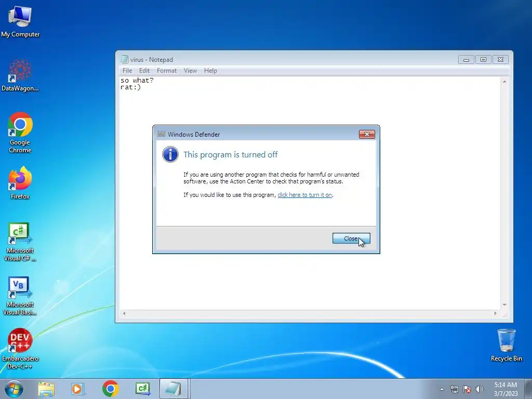Launch Firefox from the desktop

click(x=20, y=182)
